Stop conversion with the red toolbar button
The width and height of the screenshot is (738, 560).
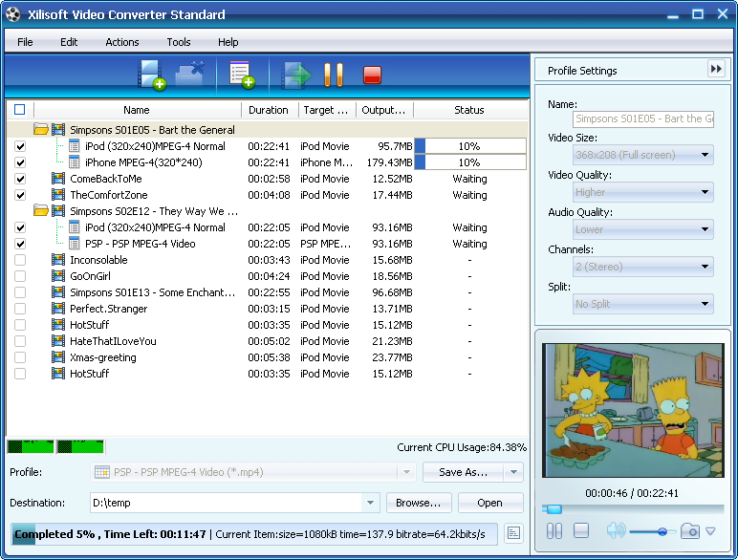coord(373,75)
